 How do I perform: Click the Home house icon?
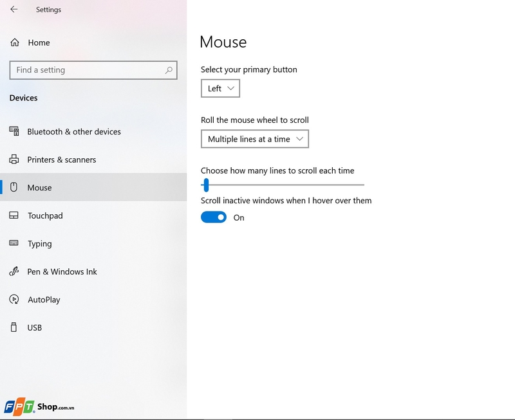pyautogui.click(x=15, y=42)
